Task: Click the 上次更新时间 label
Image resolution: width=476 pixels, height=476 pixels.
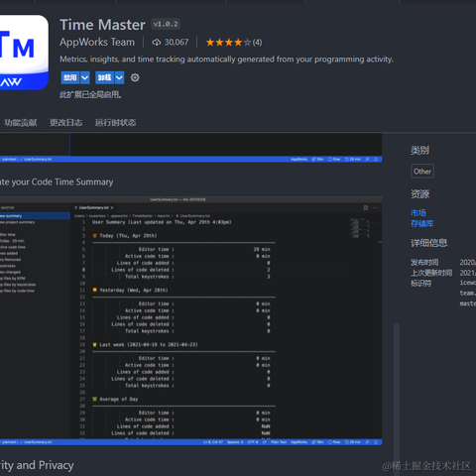Action: [431, 273]
